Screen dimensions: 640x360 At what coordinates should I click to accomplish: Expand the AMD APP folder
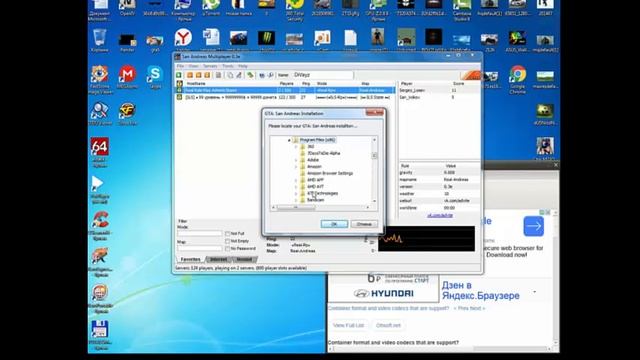[296, 180]
